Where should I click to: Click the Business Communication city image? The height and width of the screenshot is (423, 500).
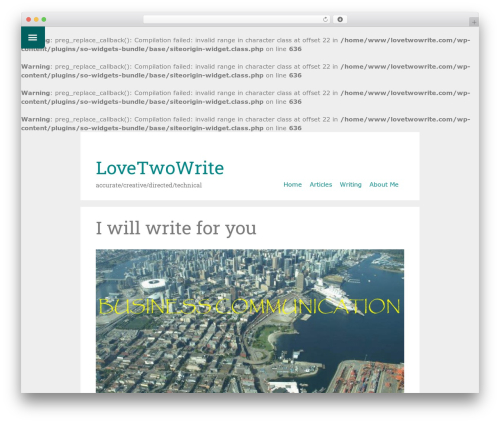click(250, 321)
